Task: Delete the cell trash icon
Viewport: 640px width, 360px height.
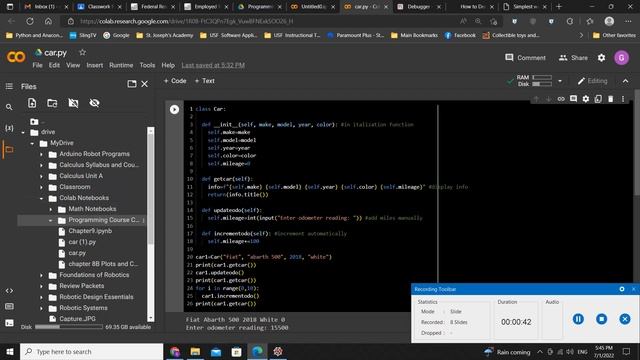Action: click(611, 99)
